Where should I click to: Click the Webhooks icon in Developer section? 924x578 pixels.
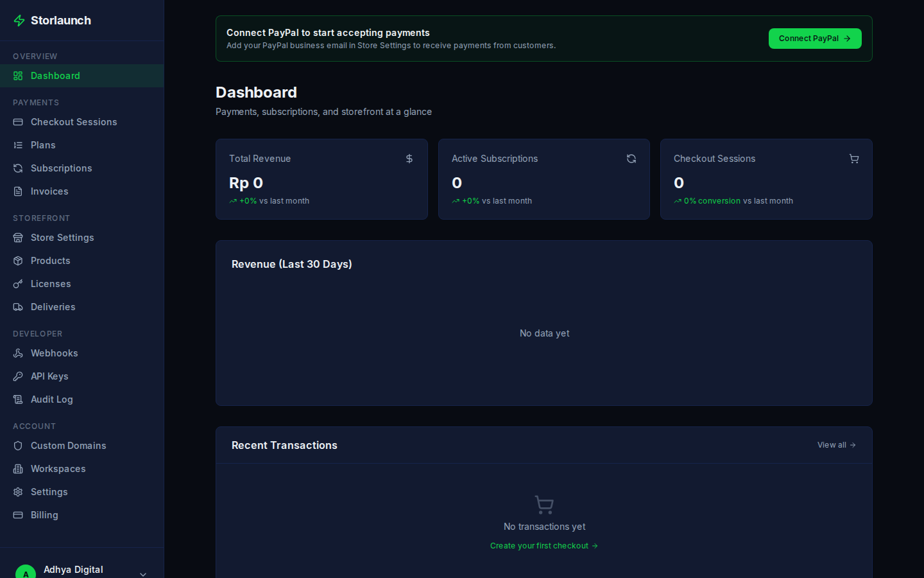17,353
